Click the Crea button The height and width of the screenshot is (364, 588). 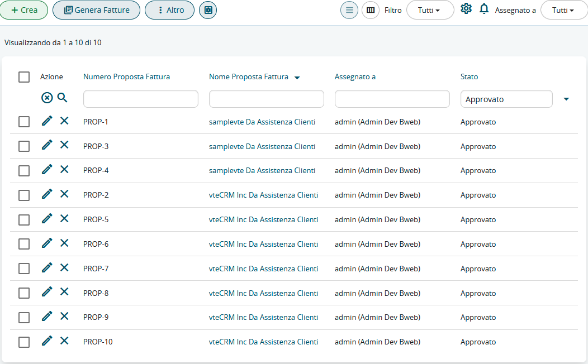[24, 10]
